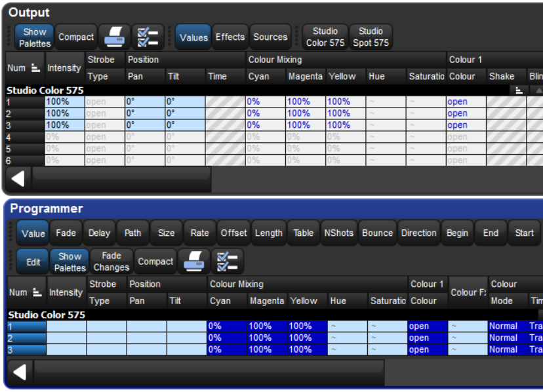Select fixture 3 Yellow 100% cell in Programmer
The height and width of the screenshot is (392, 543).
(308, 350)
